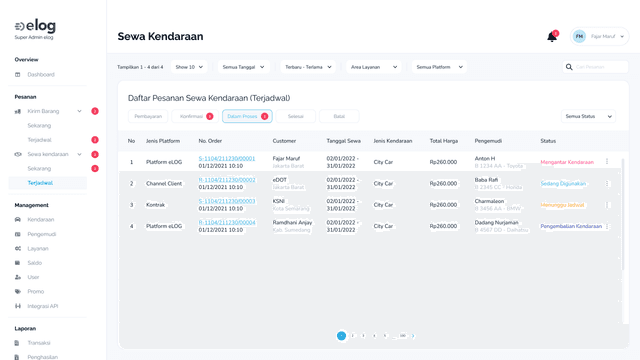
Task: Open the Semua Status dropdown
Action: [x=588, y=116]
